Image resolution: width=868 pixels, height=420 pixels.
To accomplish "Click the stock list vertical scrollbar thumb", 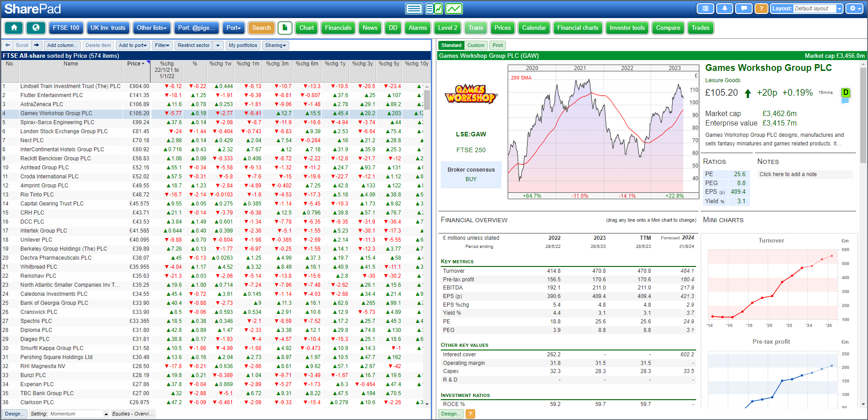I will click(x=427, y=99).
